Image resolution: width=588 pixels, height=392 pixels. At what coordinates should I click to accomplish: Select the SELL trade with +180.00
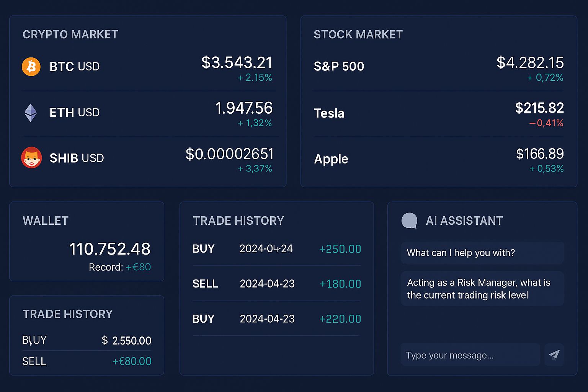click(x=276, y=284)
